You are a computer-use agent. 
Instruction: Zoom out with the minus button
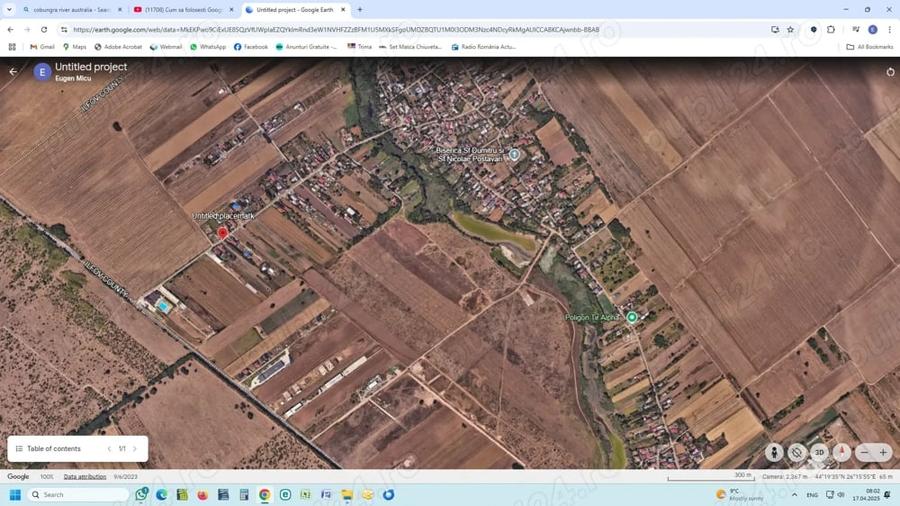coord(864,453)
